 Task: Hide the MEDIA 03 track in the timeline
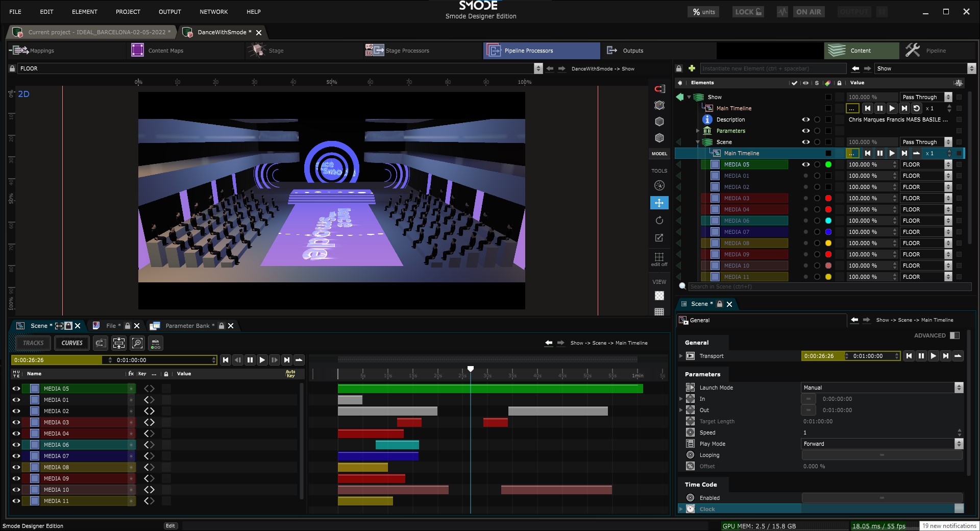coord(16,422)
